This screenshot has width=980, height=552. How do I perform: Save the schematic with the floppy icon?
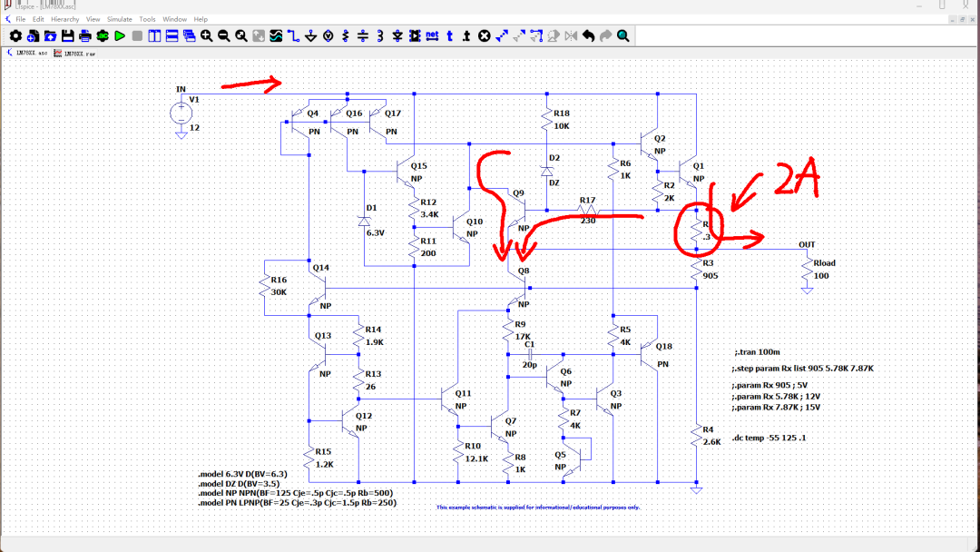coord(67,36)
